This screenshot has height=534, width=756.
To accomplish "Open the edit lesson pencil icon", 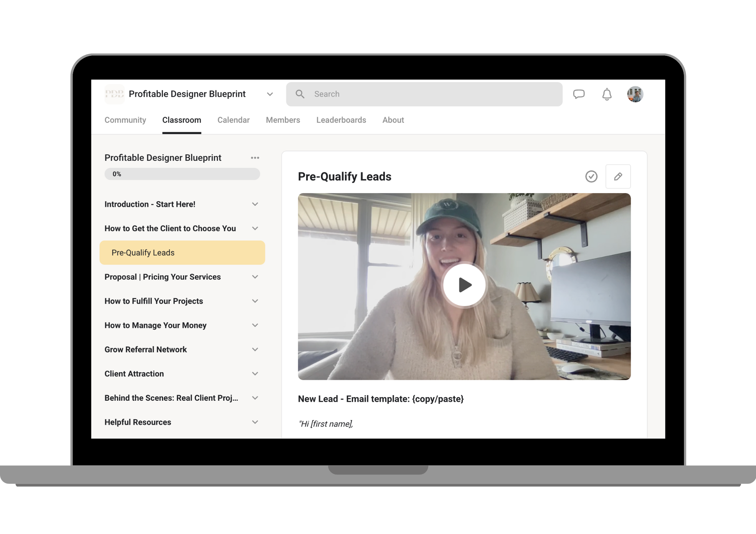I will (618, 176).
